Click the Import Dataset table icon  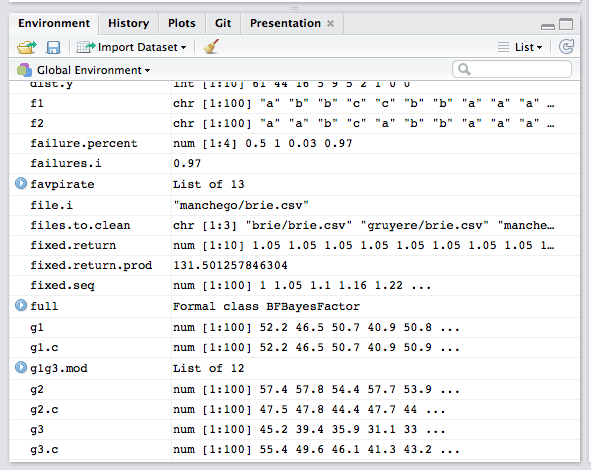click(x=86, y=47)
